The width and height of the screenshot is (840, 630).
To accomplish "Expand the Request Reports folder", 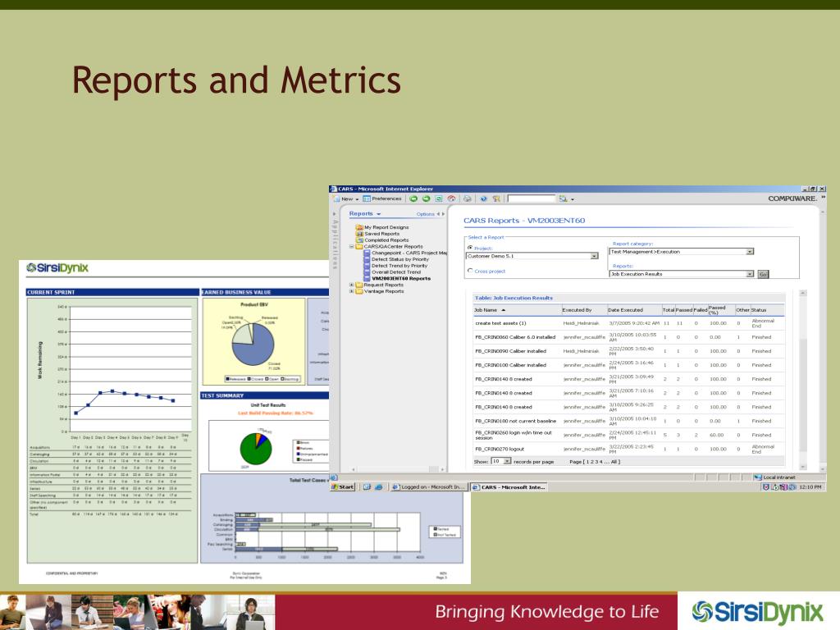I will coord(351,285).
